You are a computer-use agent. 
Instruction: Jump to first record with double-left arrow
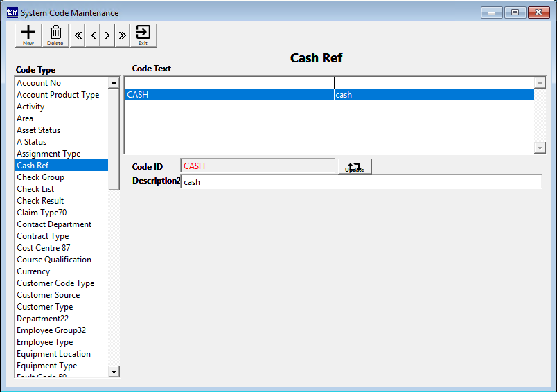pos(78,35)
